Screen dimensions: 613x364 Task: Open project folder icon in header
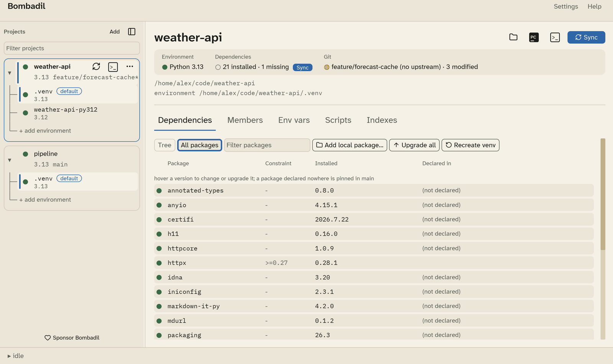pyautogui.click(x=513, y=37)
